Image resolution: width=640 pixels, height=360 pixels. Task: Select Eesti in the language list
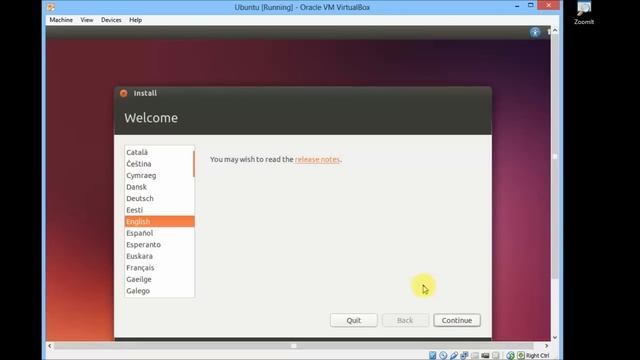(x=159, y=210)
